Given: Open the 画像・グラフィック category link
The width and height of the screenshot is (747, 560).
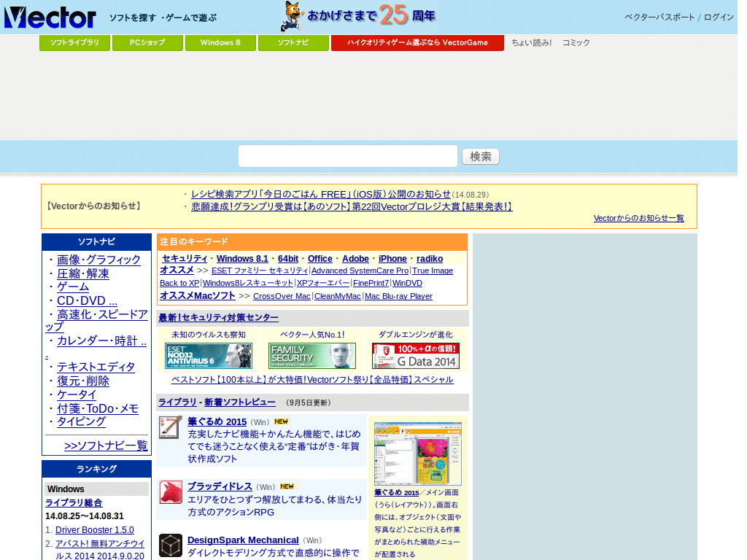Looking at the screenshot, I should pos(98,260).
